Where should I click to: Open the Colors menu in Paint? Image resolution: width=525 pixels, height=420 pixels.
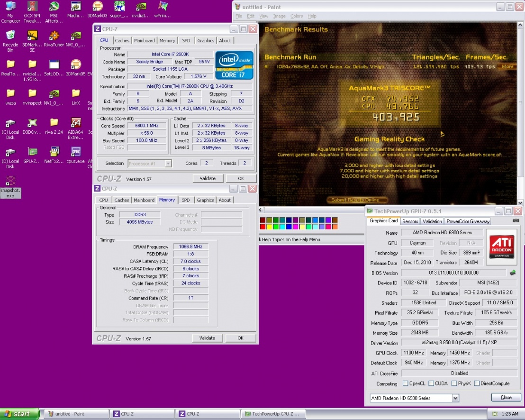tap(297, 16)
